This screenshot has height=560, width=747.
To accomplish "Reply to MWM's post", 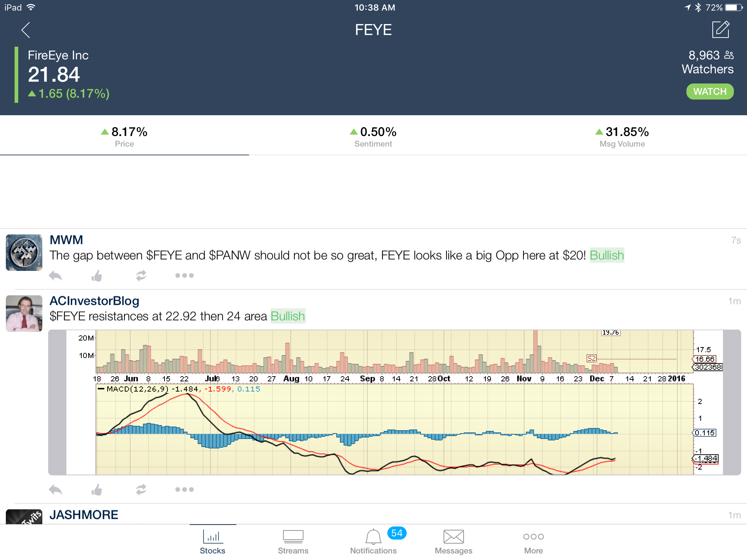I will [55, 276].
